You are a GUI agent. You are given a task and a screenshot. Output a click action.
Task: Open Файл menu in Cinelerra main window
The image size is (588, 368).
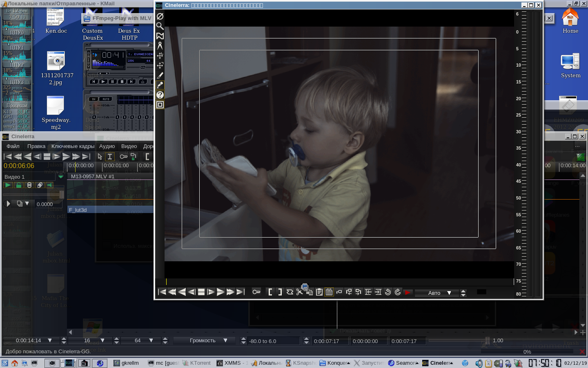[13, 146]
